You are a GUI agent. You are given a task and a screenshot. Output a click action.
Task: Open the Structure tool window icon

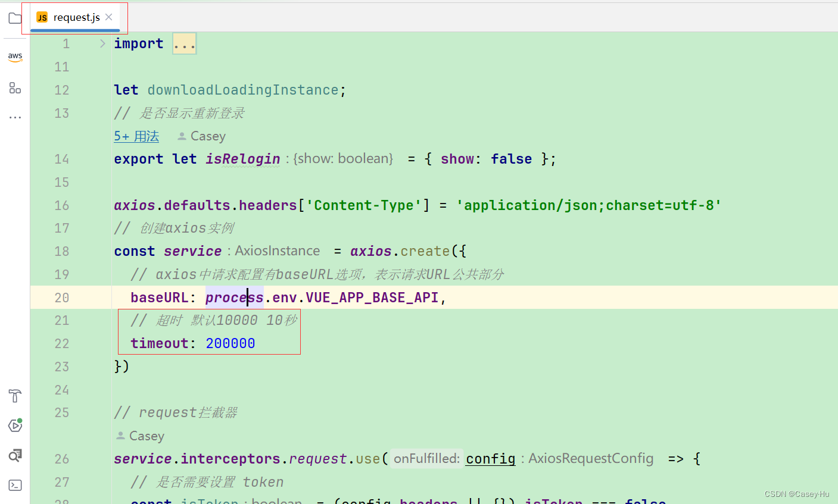pos(15,88)
